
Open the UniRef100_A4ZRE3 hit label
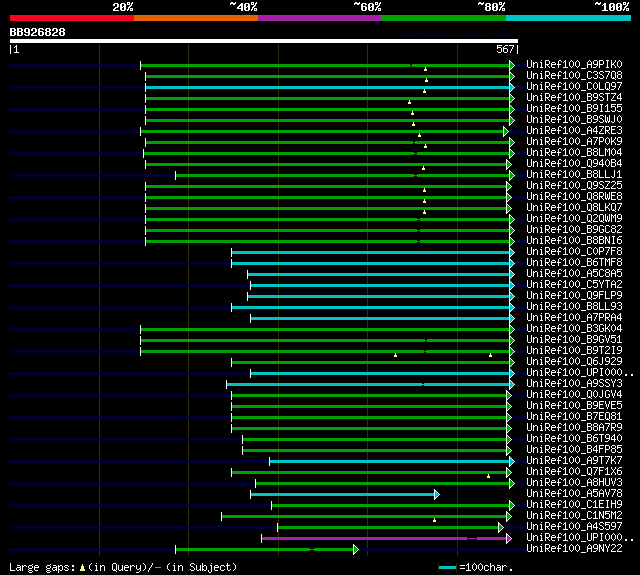[x=574, y=131]
